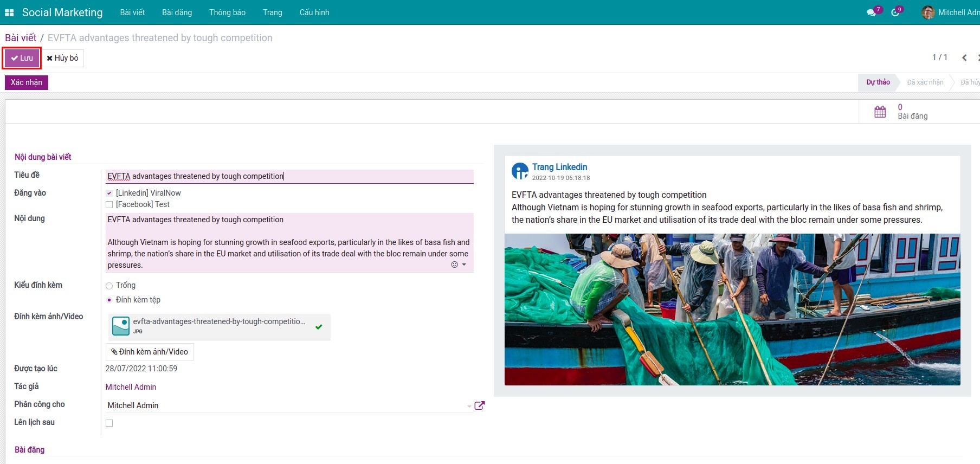Image resolution: width=980 pixels, height=464 pixels.
Task: Open emoji picker in Nội dung field
Action: [x=455, y=265]
